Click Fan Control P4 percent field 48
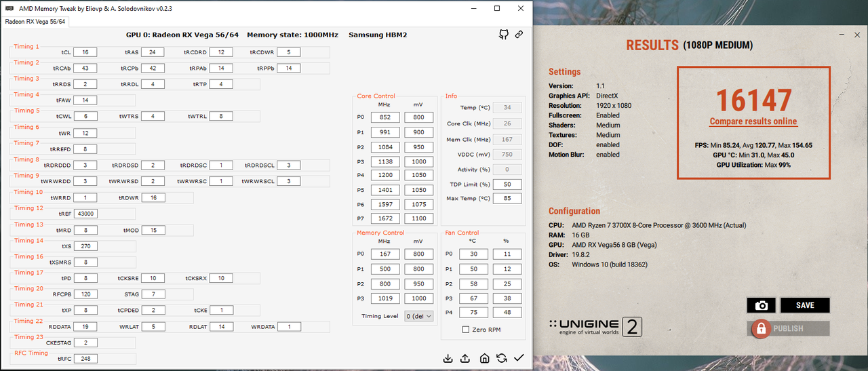Viewport: 868px width, 371px height. click(507, 313)
